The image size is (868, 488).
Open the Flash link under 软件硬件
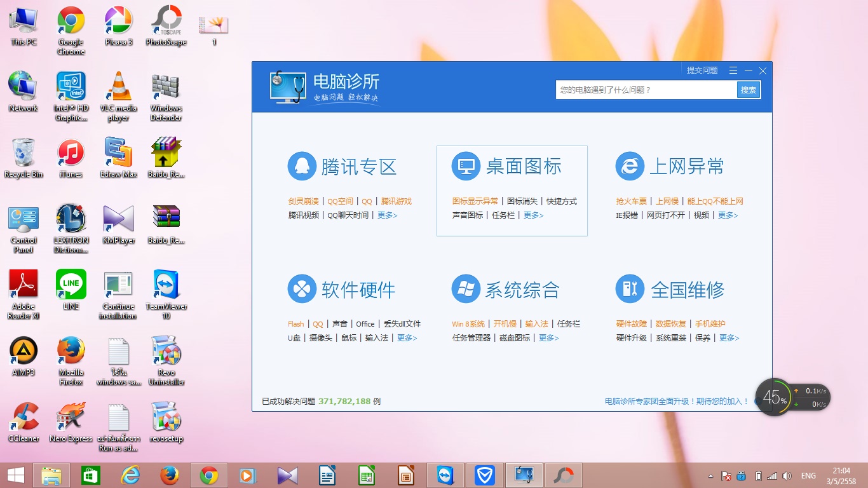296,324
